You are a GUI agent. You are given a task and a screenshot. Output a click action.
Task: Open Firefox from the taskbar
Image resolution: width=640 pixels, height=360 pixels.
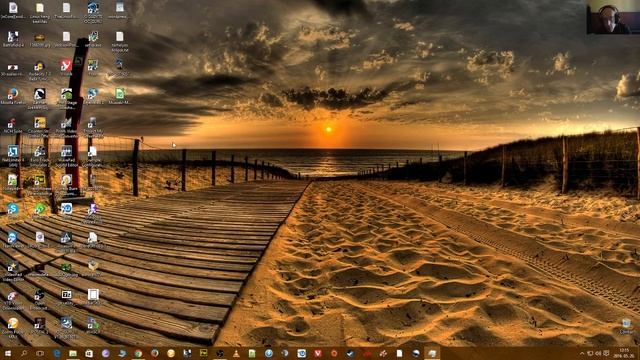point(155,353)
